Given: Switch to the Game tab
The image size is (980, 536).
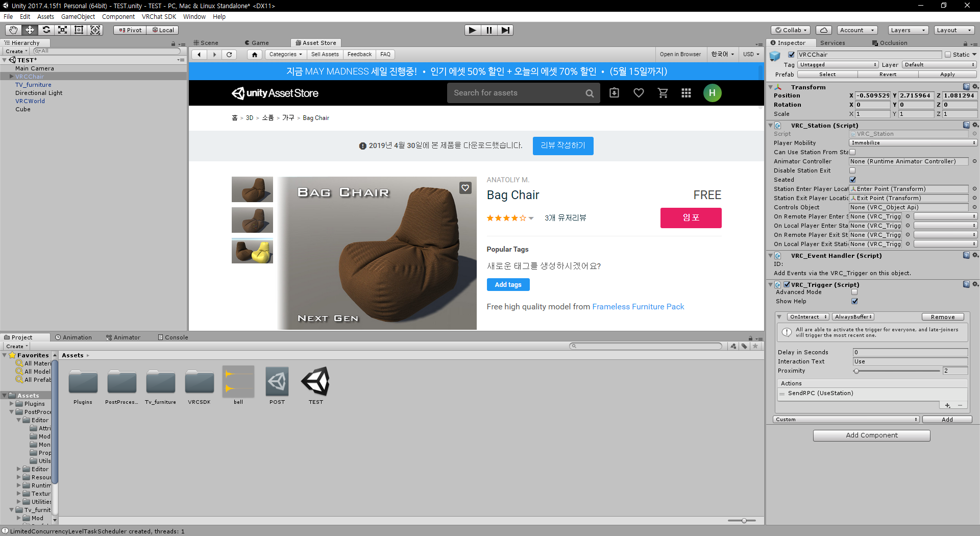Looking at the screenshot, I should tap(257, 43).
